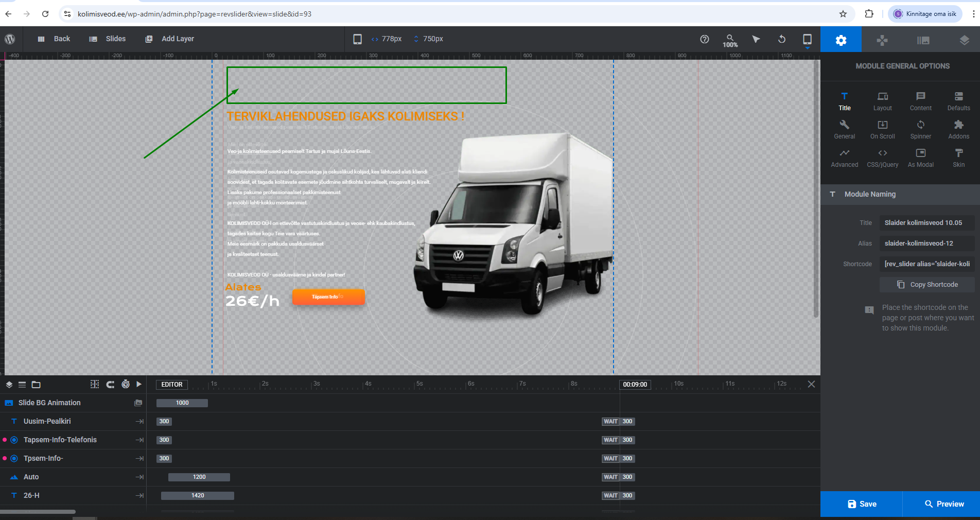980x520 pixels.
Task: Open the Spinner settings section
Action: pyautogui.click(x=920, y=129)
